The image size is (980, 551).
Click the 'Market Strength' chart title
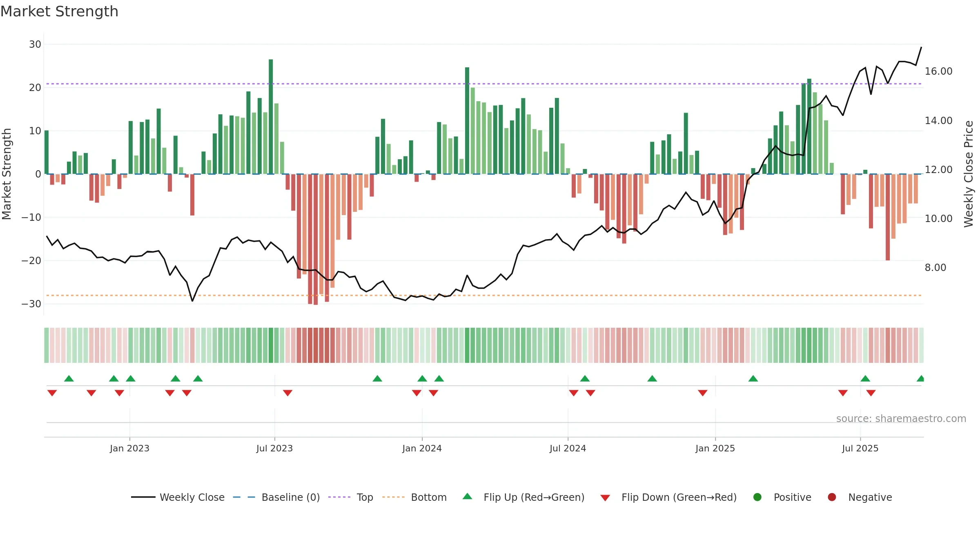pyautogui.click(x=60, y=11)
